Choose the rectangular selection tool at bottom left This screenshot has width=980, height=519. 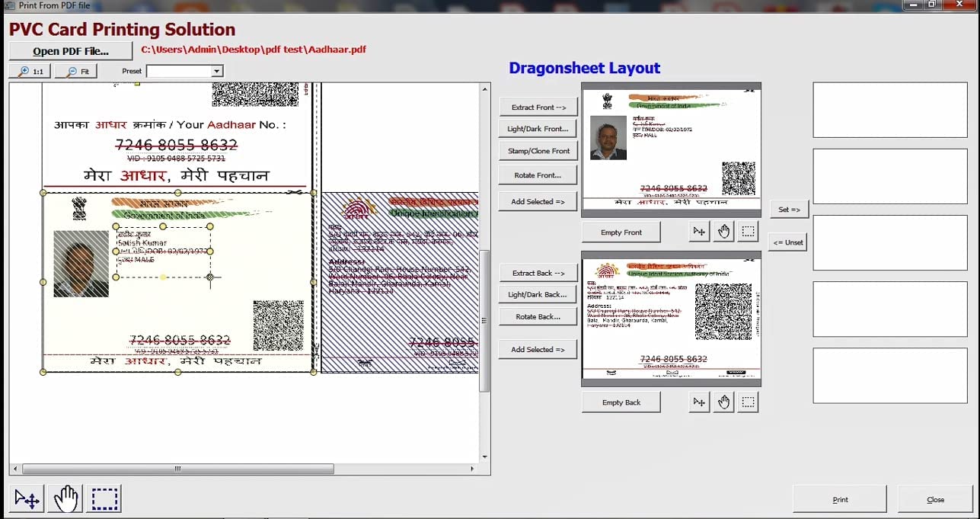tap(104, 499)
